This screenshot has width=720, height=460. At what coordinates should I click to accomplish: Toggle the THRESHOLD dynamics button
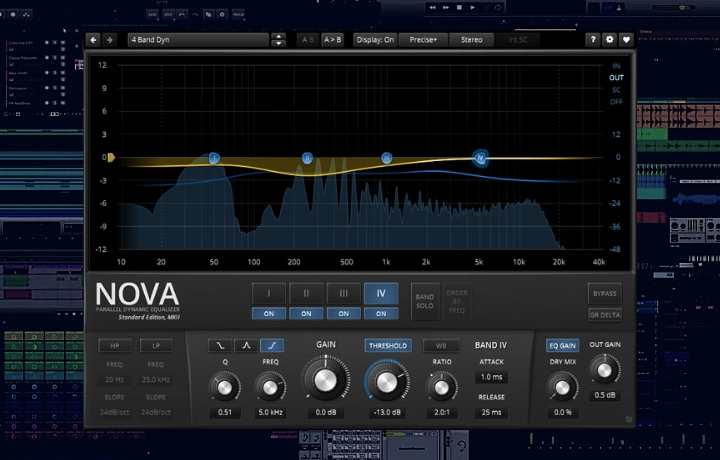(x=388, y=345)
